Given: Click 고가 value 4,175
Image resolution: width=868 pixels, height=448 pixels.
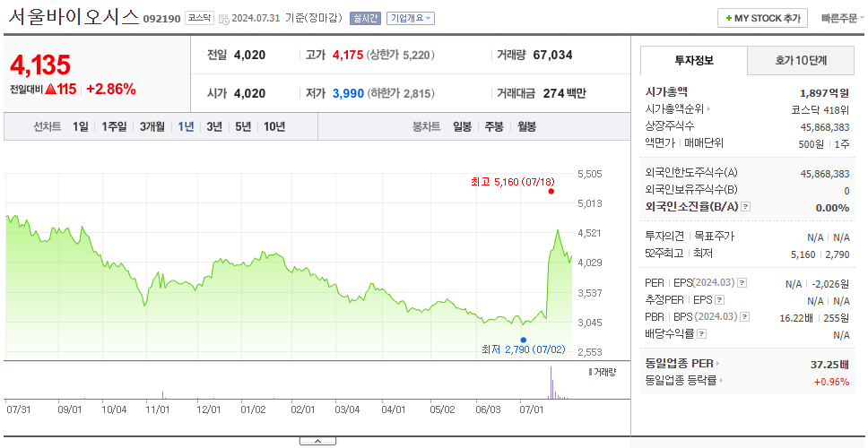Looking at the screenshot, I should pos(348,55).
